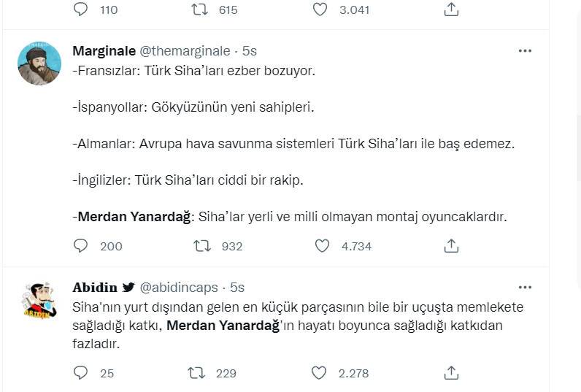Like the Marginale tweet
The image size is (581, 392).
click(322, 246)
